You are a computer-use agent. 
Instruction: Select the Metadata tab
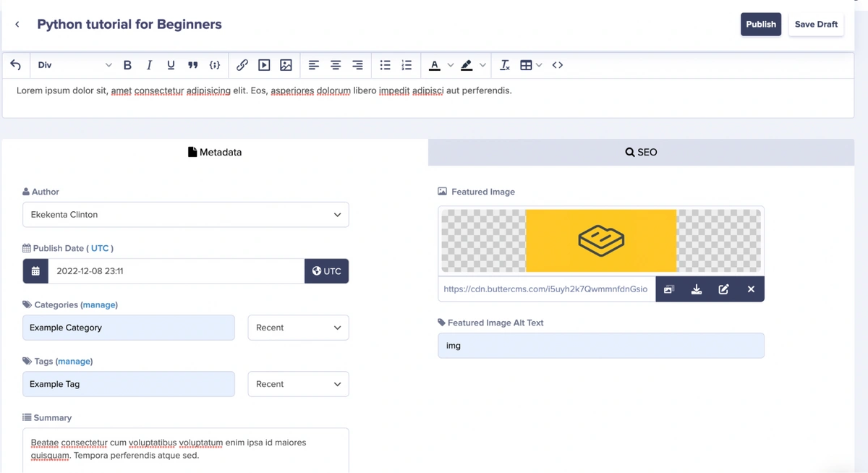pos(215,153)
